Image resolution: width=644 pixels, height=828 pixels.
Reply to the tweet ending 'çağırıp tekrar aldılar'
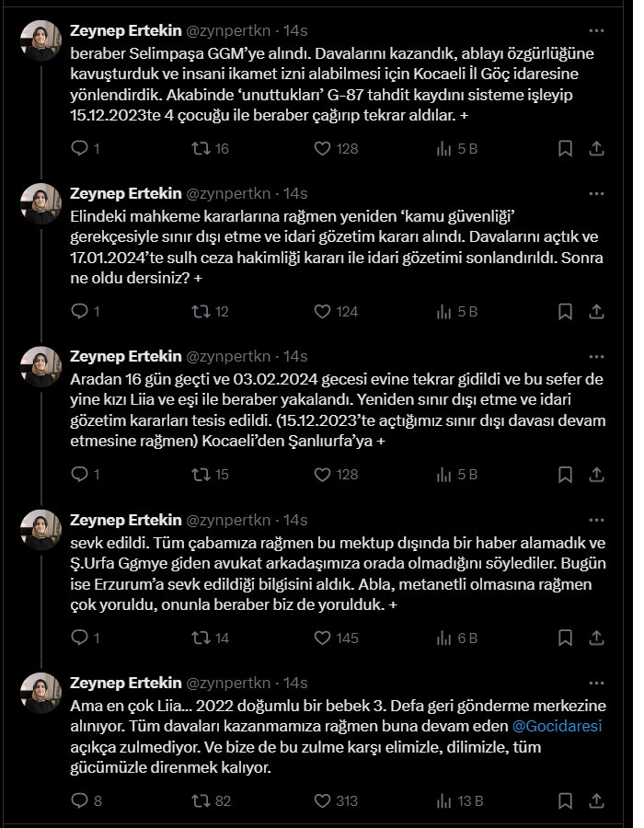coord(79,148)
